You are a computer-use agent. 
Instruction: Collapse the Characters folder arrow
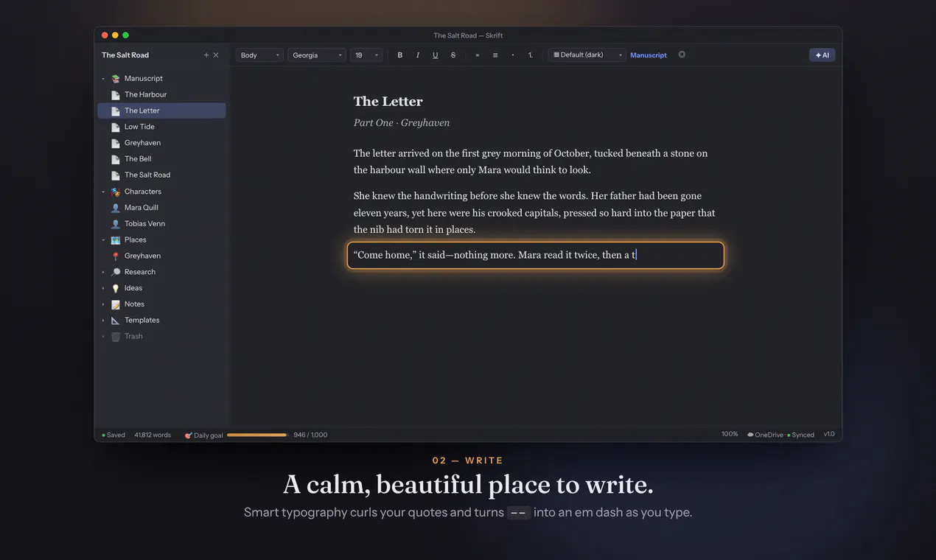coord(103,192)
